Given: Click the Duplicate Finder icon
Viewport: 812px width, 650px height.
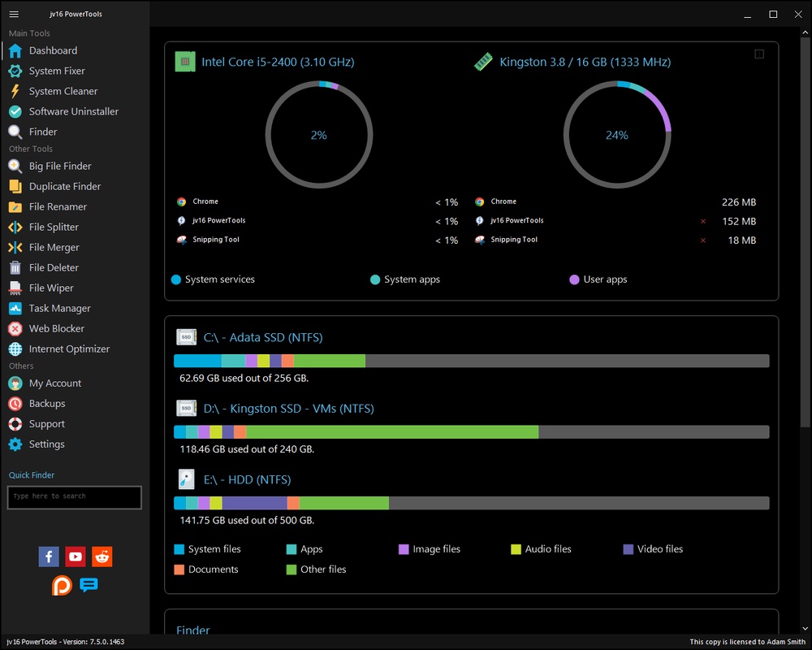Looking at the screenshot, I should (x=15, y=187).
